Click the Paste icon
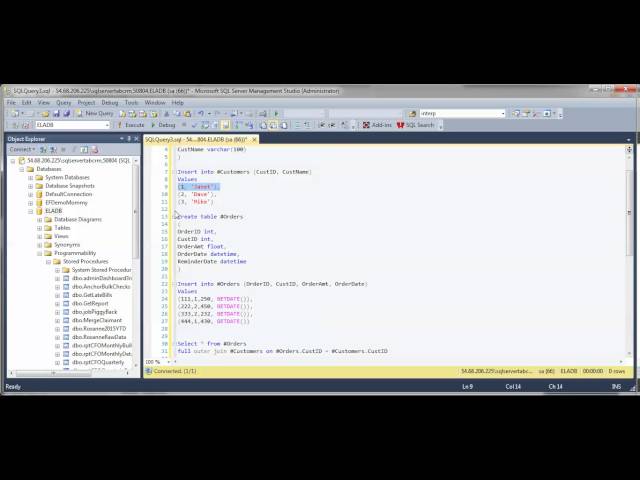The height and width of the screenshot is (480, 640). pos(187,113)
